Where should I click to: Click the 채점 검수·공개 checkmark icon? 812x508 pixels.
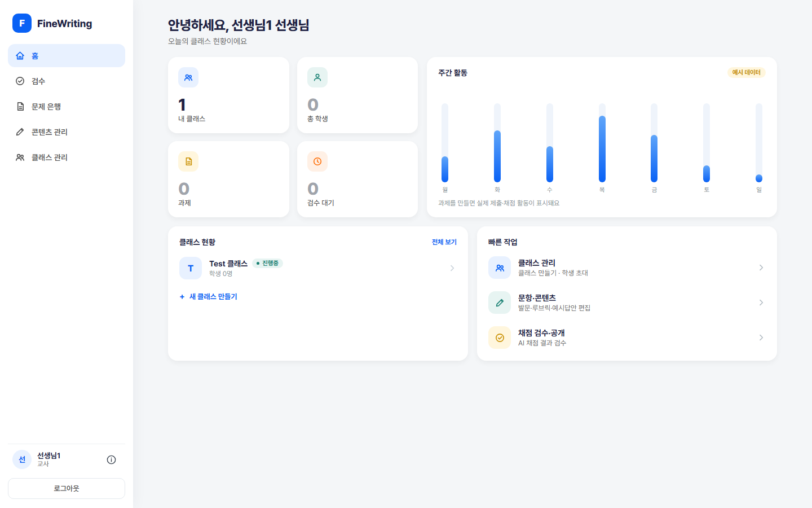point(500,338)
